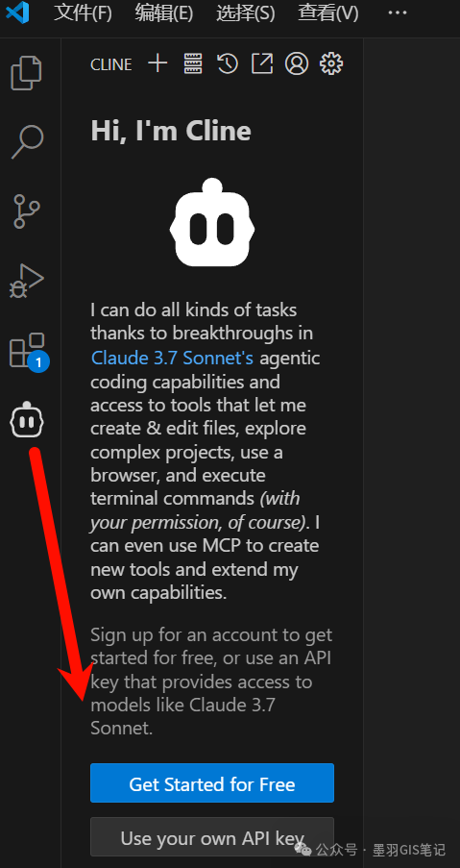Open the 文件(F) menu

[83, 12]
